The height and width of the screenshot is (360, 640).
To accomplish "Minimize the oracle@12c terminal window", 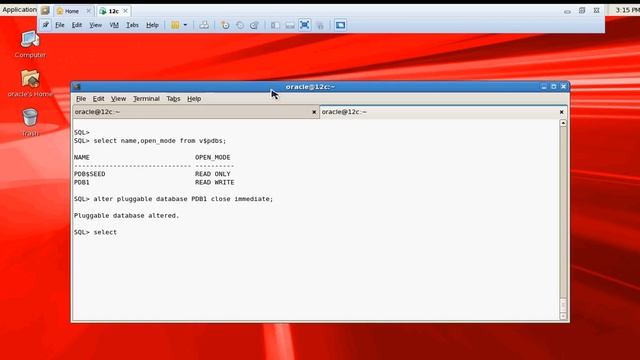I will [544, 87].
